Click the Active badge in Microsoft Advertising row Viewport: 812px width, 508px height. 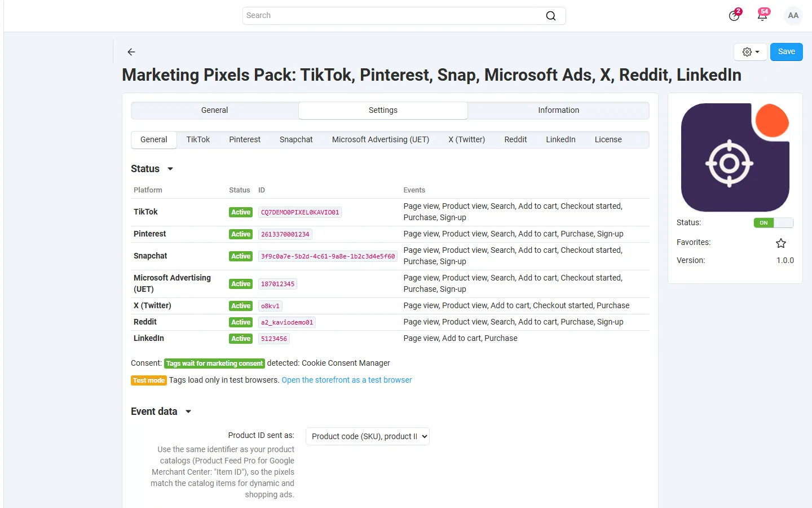pyautogui.click(x=241, y=284)
